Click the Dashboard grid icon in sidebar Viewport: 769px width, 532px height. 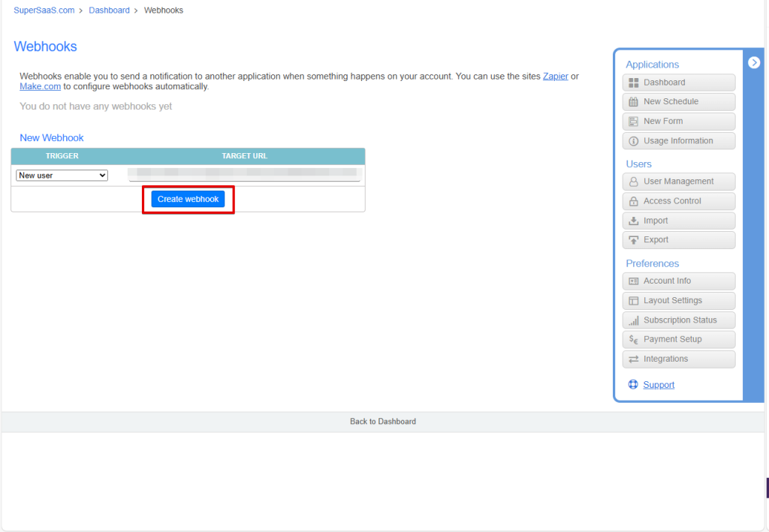coord(633,83)
